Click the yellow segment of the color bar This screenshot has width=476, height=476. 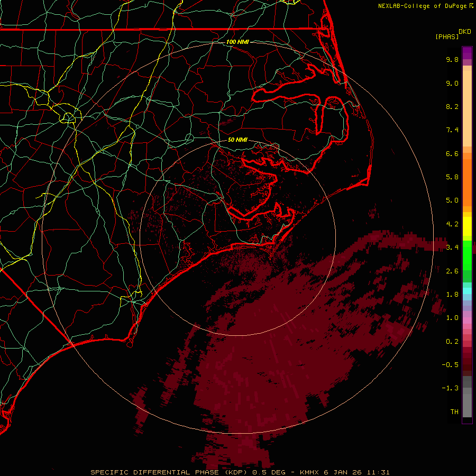click(467, 226)
